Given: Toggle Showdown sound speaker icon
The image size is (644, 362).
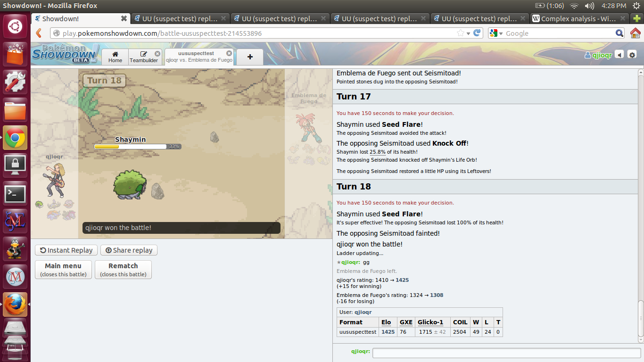Looking at the screenshot, I should tap(619, 55).
